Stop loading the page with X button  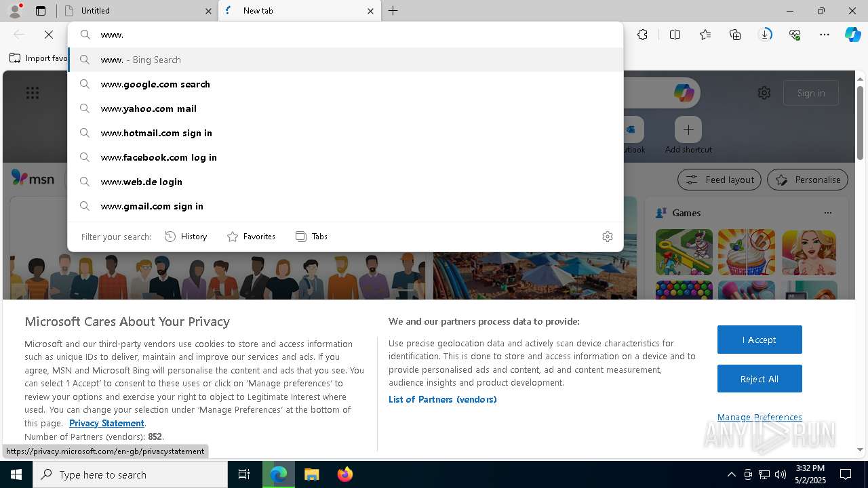coord(49,35)
